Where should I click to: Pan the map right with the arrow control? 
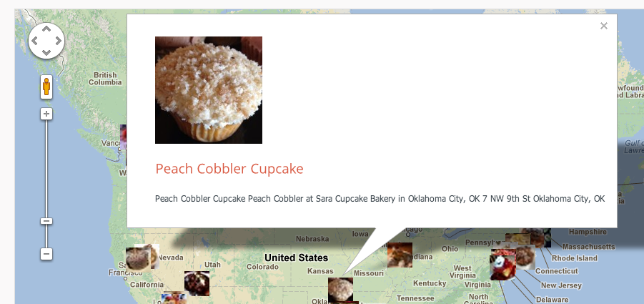58,41
